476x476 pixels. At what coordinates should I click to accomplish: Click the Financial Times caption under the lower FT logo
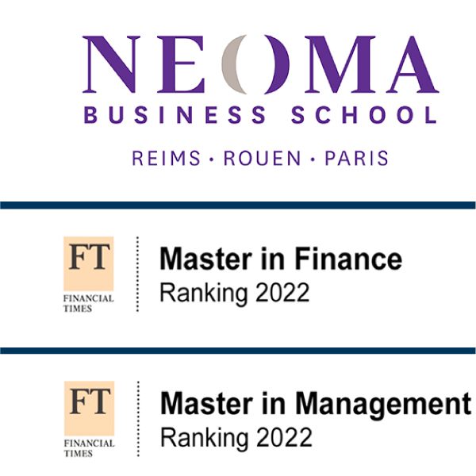coord(89,448)
